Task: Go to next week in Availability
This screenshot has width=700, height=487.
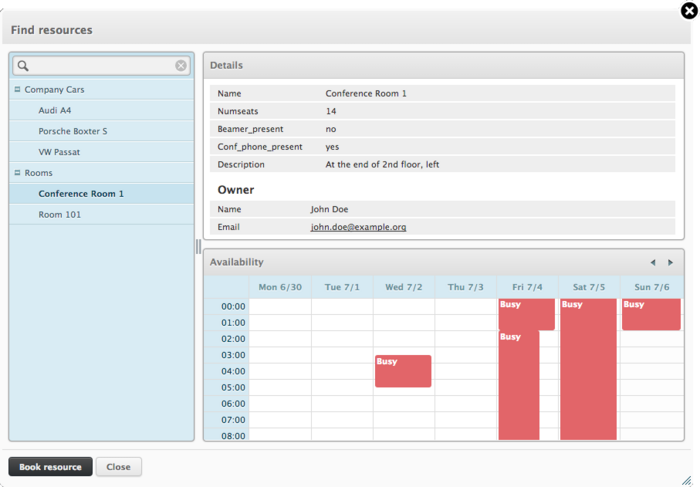Action: [x=670, y=262]
